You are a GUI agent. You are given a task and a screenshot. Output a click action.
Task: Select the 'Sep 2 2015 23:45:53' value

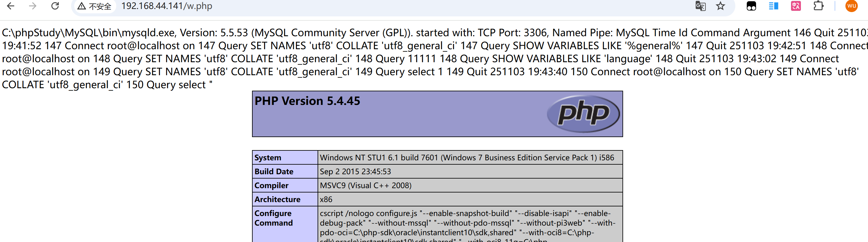(x=356, y=171)
